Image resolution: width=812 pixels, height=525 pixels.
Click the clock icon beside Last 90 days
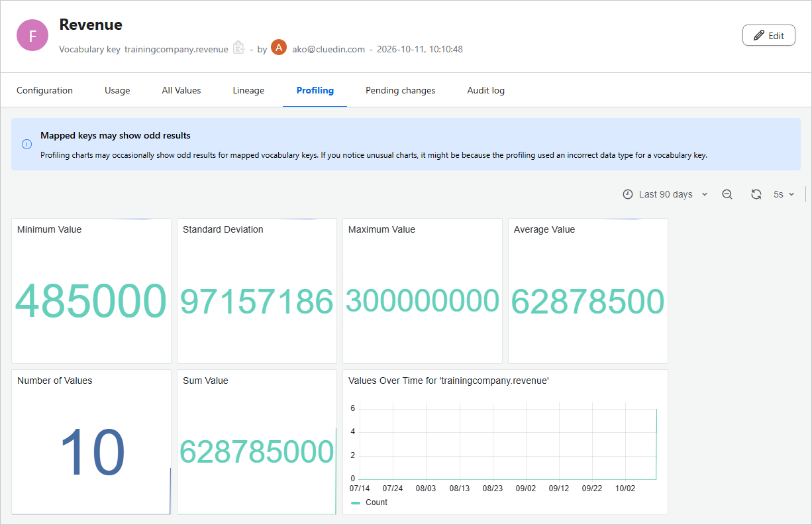[628, 194]
